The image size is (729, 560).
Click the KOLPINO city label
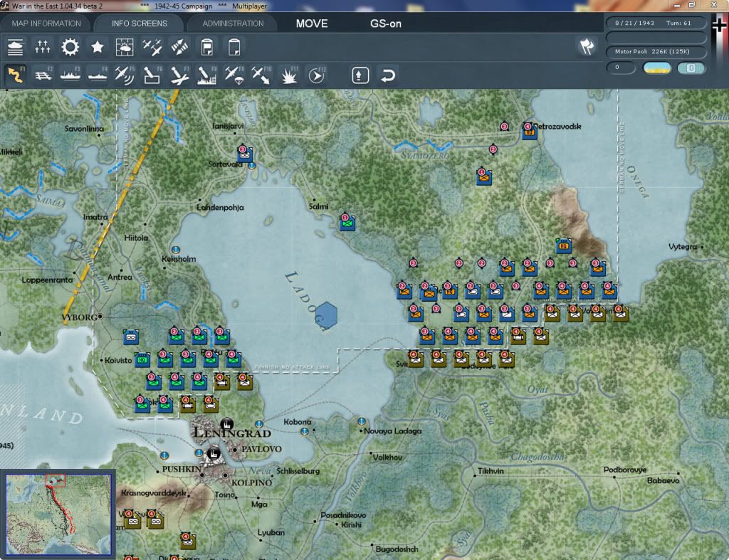pyautogui.click(x=251, y=483)
